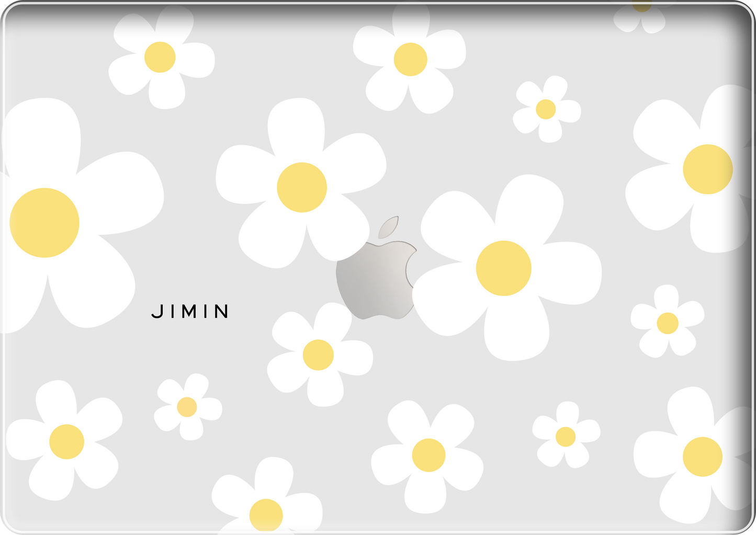Click the daisy at top center
This screenshot has width=756, height=535.
(x=410, y=60)
